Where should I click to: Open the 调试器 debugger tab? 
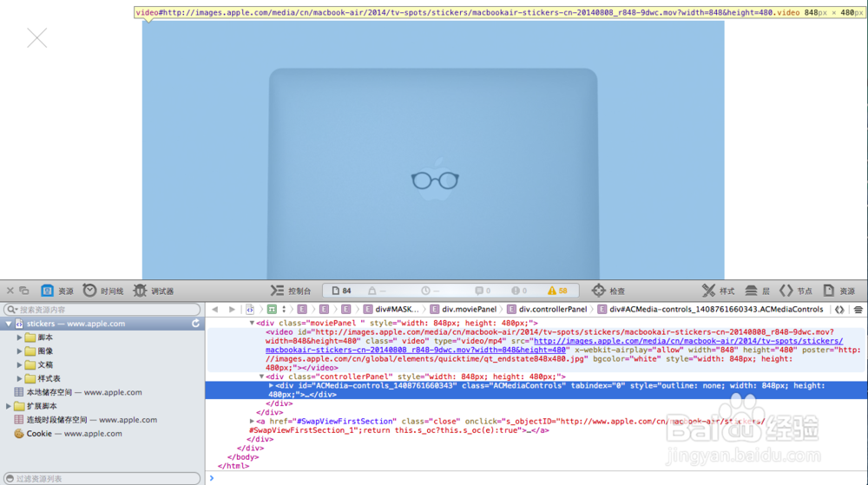pyautogui.click(x=154, y=291)
